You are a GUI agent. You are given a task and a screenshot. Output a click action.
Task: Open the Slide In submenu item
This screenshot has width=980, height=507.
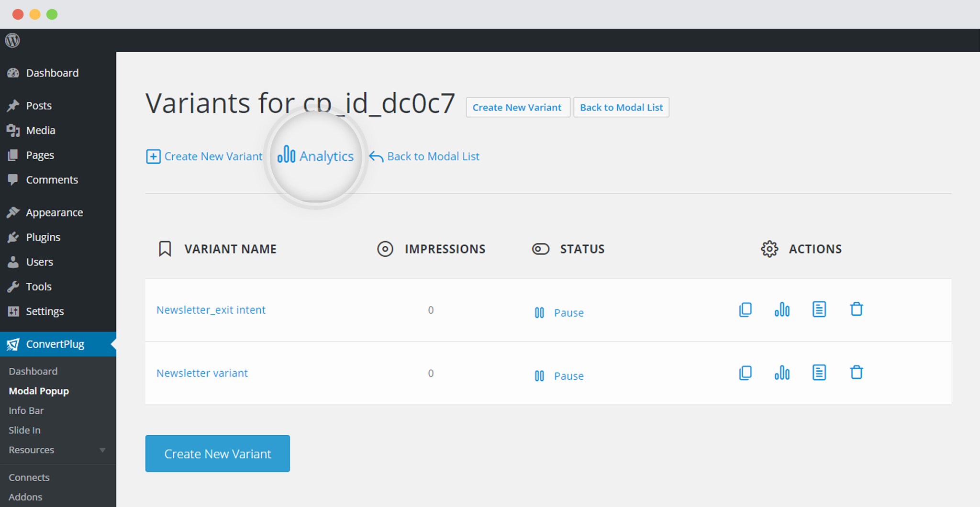[24, 430]
